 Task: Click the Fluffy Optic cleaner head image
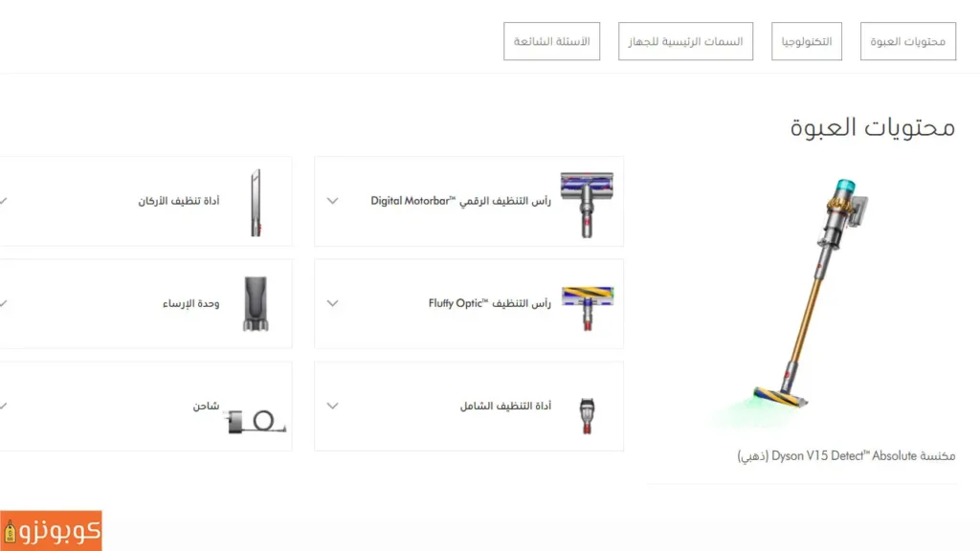click(x=588, y=309)
